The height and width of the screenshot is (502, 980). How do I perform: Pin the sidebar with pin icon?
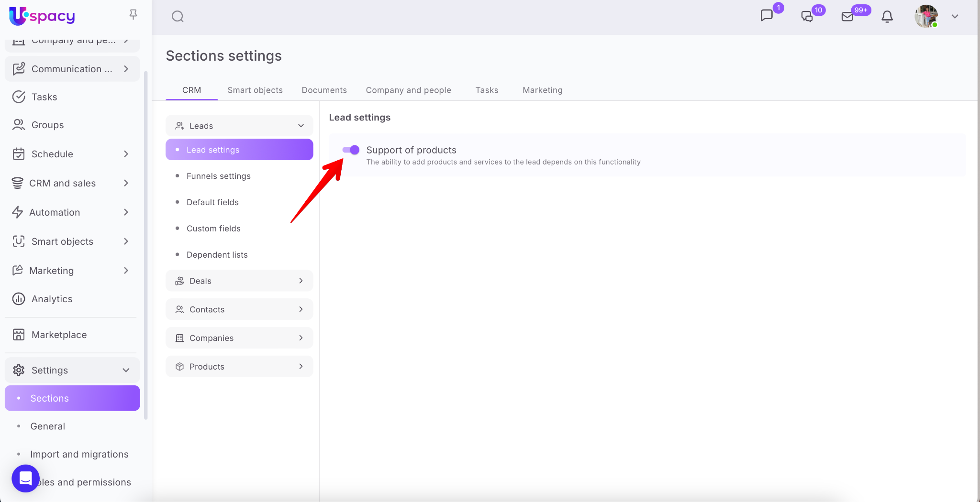134,15
